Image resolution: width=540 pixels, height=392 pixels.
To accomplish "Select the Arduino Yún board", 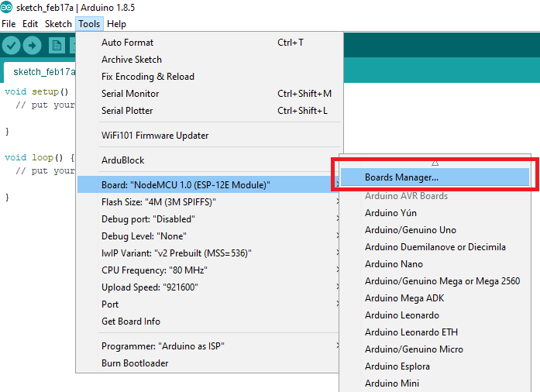I will tap(435, 213).
